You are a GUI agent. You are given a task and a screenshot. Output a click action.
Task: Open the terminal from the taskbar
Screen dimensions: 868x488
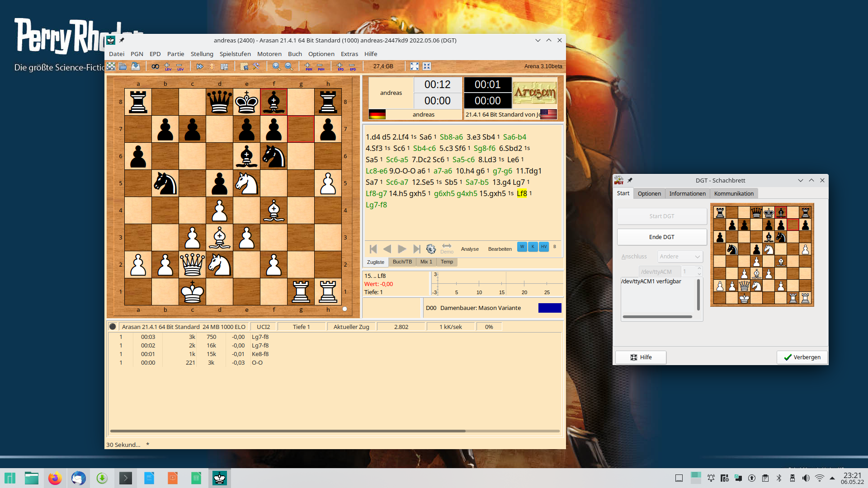pos(125,478)
